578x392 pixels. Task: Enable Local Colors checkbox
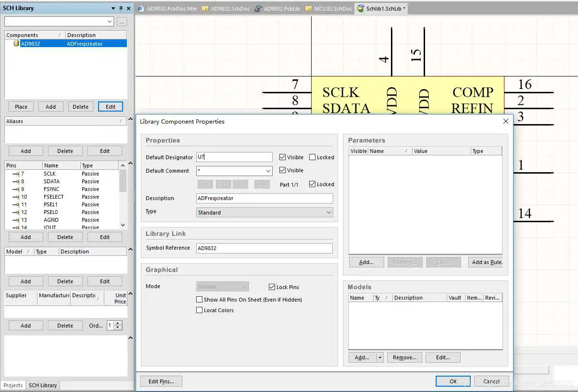click(199, 310)
